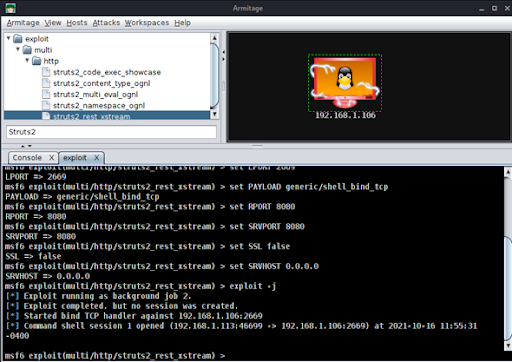Screen dimensions: 512x362
Task: Click 'SRVPORT => 8080' output line
Action: point(41,236)
